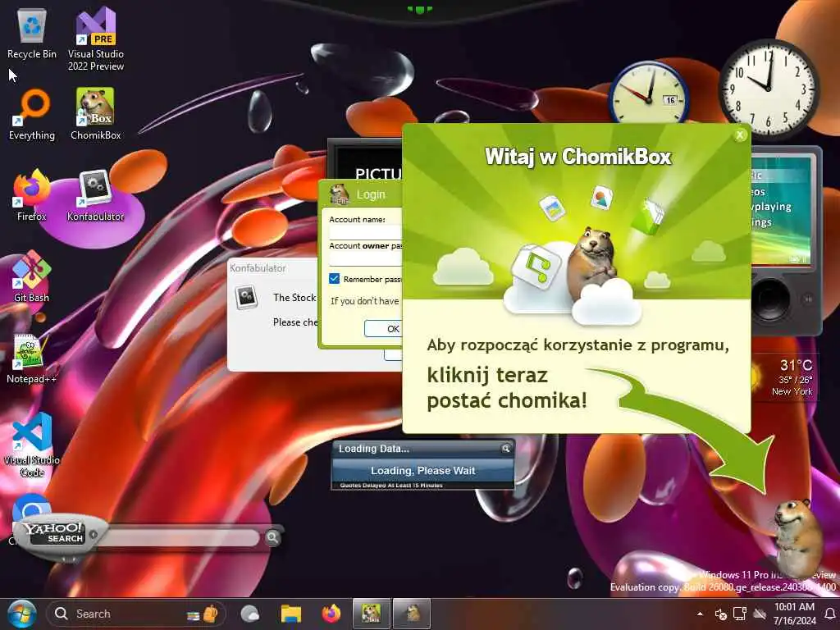
Task: Open the Recycle Bin desktop icon
Action: coord(32,34)
